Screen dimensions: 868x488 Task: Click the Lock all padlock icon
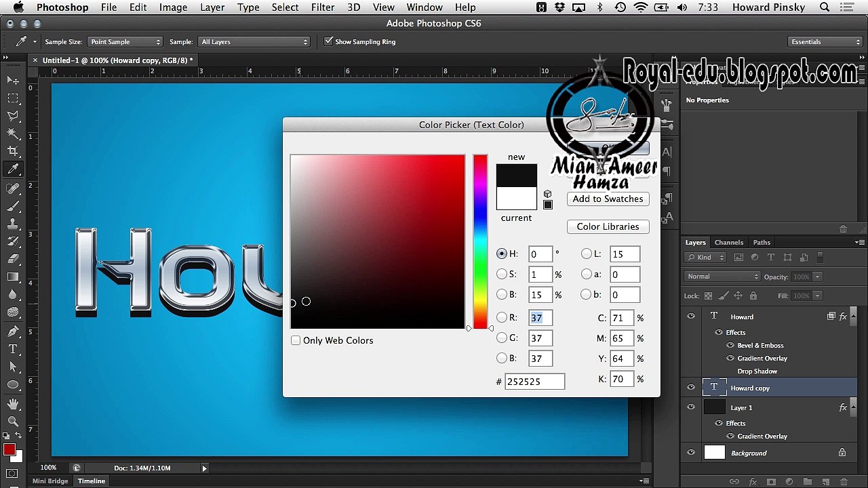click(753, 296)
